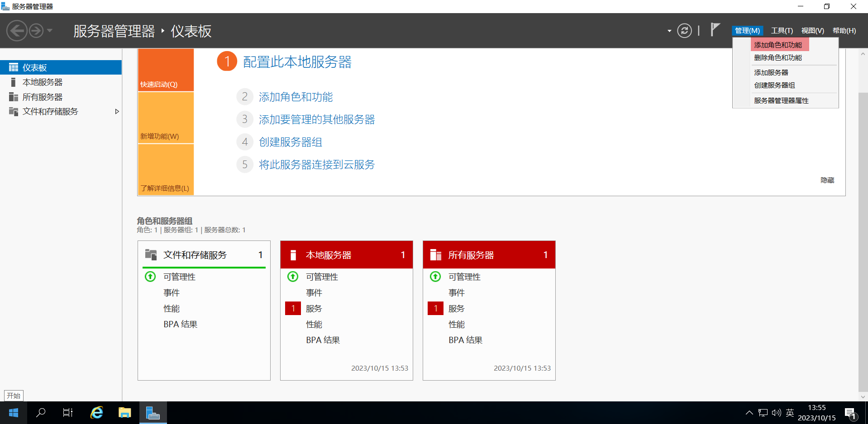The width and height of the screenshot is (868, 424).
Task: Open the 文件和存储服务 tile header
Action: click(204, 254)
